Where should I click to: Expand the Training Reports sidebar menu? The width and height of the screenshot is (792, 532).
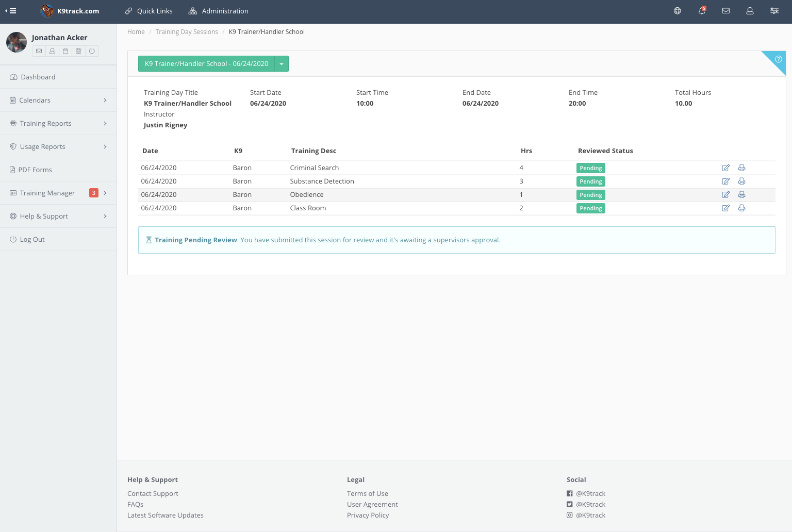click(x=58, y=124)
